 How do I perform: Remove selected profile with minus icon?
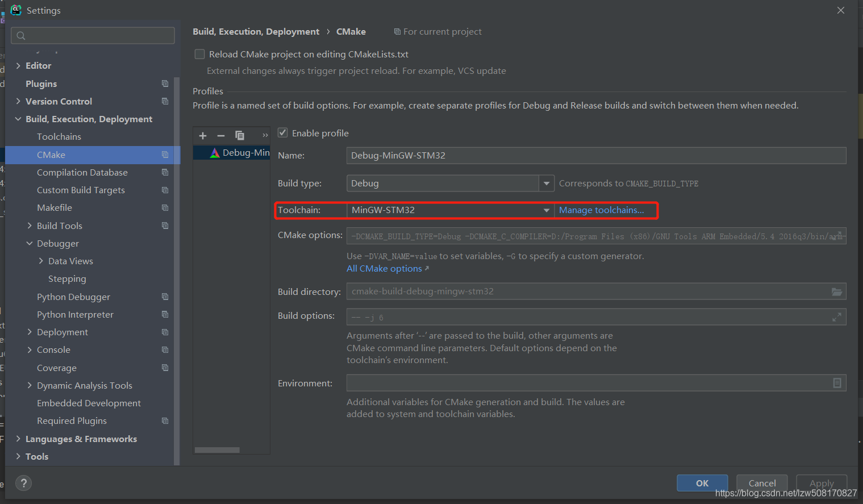click(x=221, y=135)
